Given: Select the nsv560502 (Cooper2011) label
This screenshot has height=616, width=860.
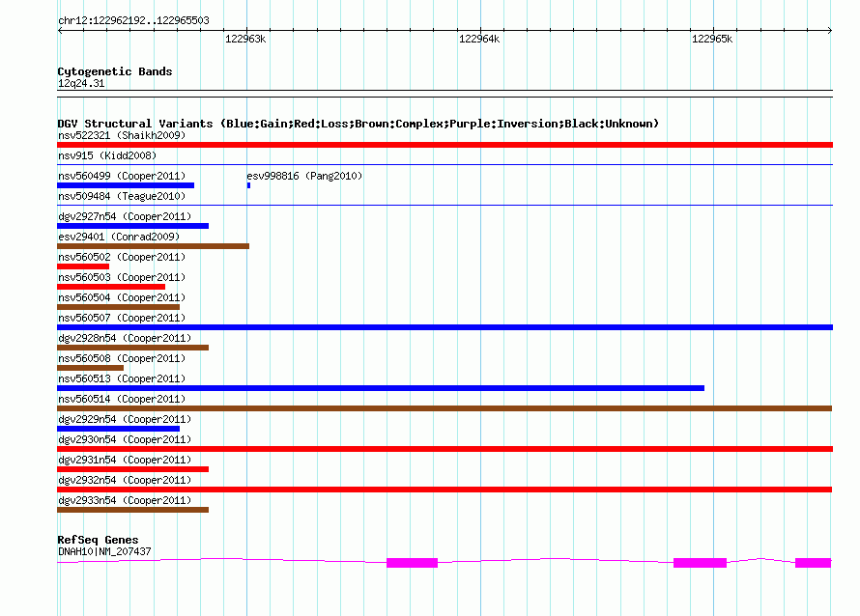Looking at the screenshot, I should coord(122,257).
